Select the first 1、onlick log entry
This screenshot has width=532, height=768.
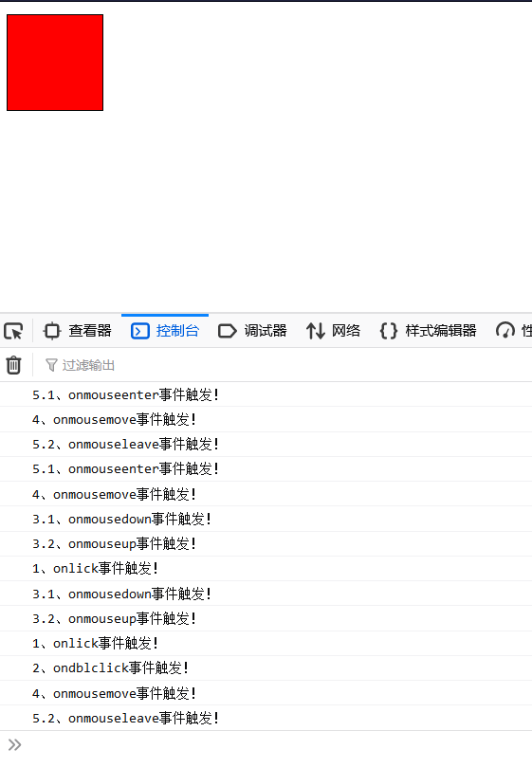click(266, 569)
